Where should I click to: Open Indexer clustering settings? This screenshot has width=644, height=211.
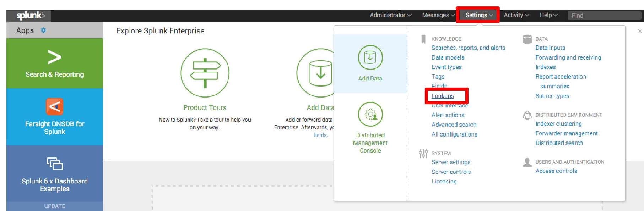[x=558, y=124]
